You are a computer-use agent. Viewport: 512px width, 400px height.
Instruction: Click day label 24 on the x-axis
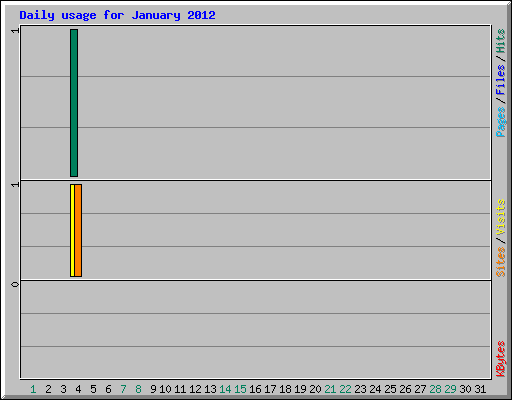pyautogui.click(x=375, y=389)
